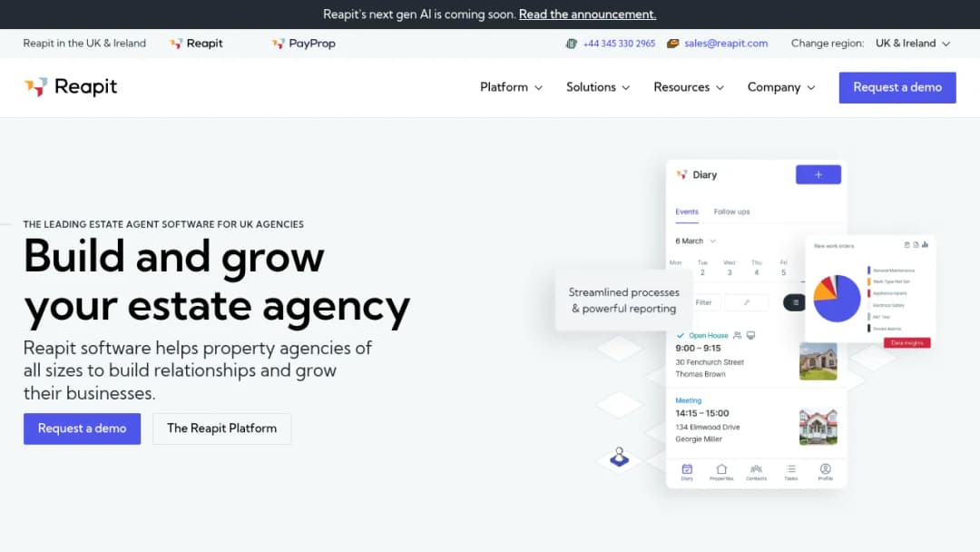Open the PayProp brand link in the top bar
980x552 pixels.
[304, 44]
